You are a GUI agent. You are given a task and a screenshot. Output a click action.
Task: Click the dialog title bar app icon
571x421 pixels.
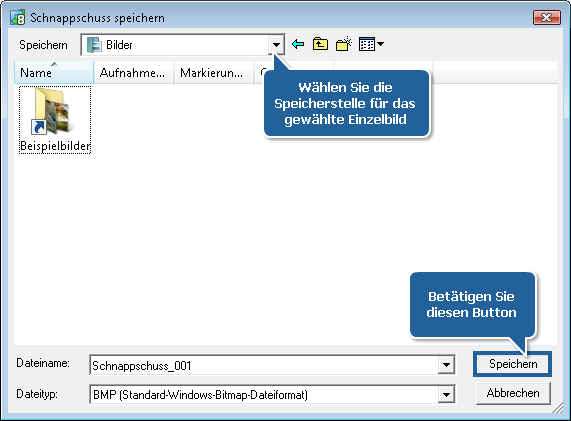[x=17, y=17]
